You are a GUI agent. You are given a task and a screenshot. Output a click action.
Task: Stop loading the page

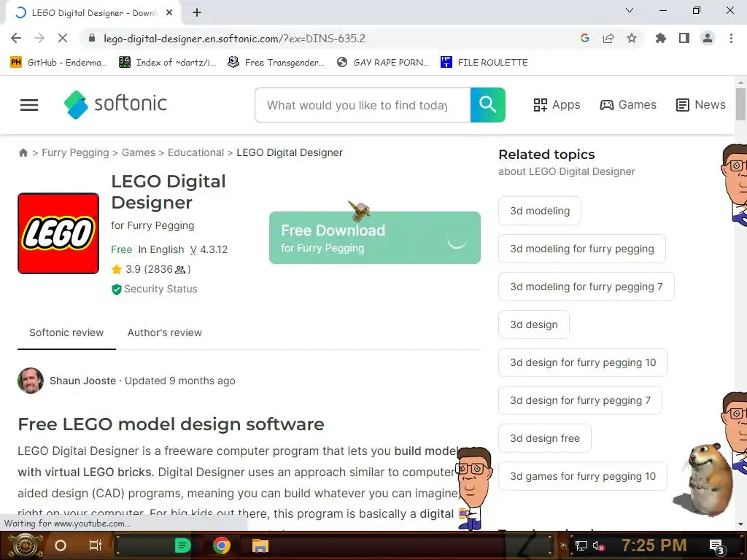[63, 38]
